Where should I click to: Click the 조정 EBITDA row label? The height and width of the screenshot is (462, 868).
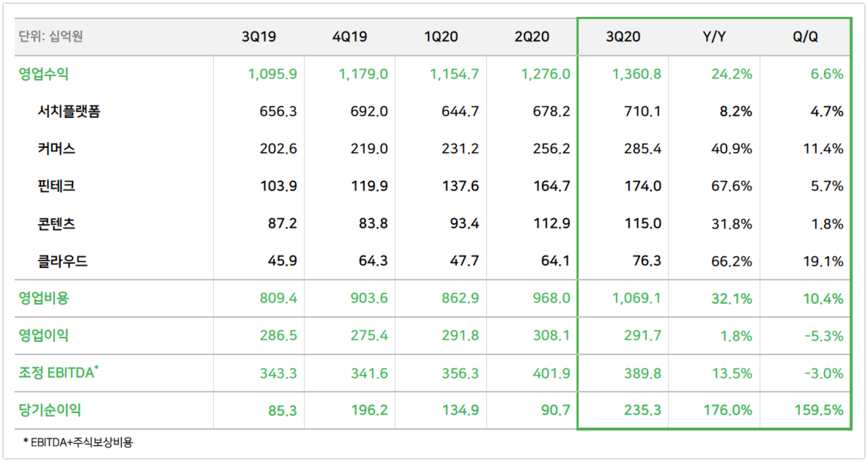pos(58,373)
